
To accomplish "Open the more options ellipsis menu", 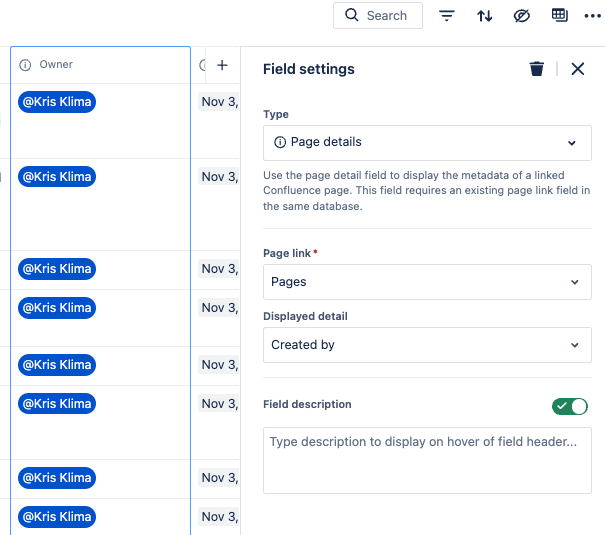I will coord(593,16).
